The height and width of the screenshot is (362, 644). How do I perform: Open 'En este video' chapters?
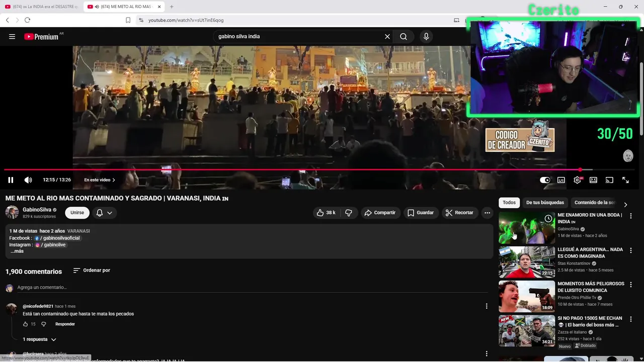coord(100,180)
